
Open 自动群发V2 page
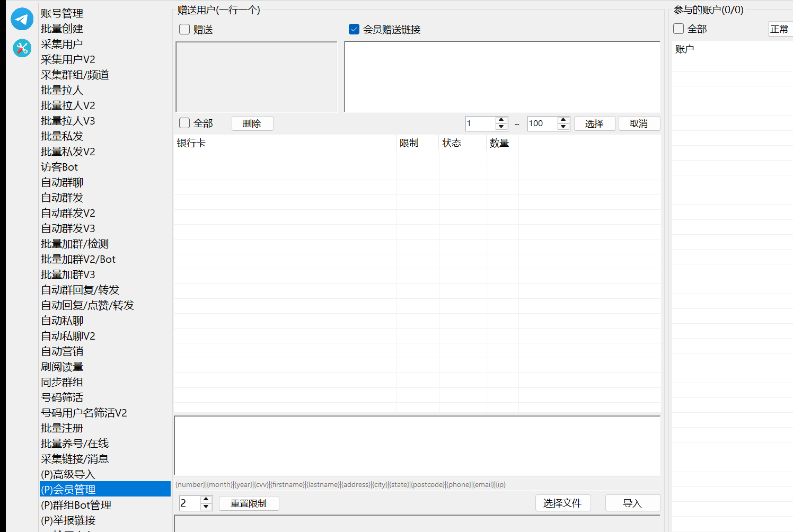click(x=68, y=213)
